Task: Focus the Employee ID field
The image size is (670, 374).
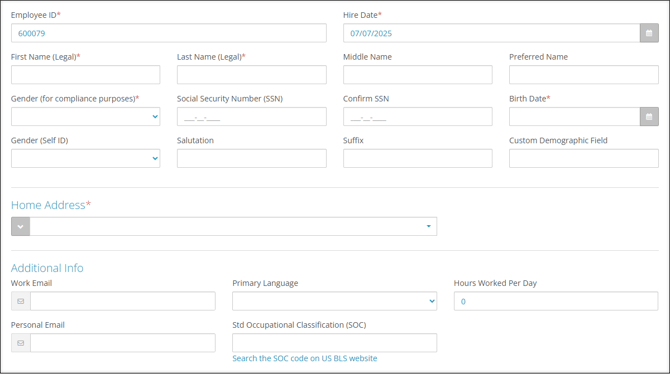Action: pyautogui.click(x=169, y=33)
